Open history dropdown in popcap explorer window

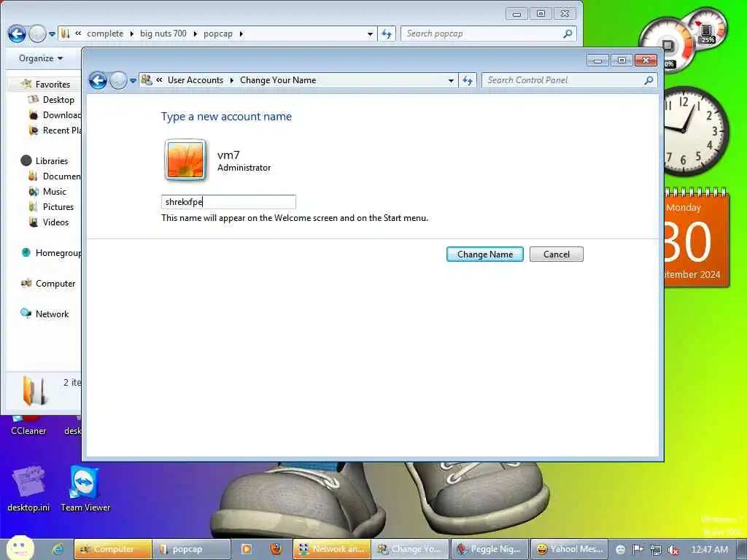[x=52, y=34]
